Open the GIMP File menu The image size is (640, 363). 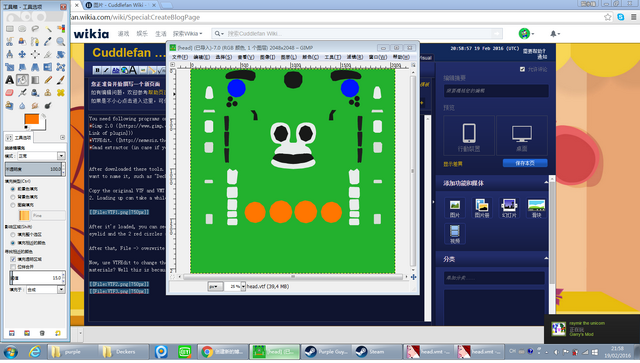coord(180,57)
